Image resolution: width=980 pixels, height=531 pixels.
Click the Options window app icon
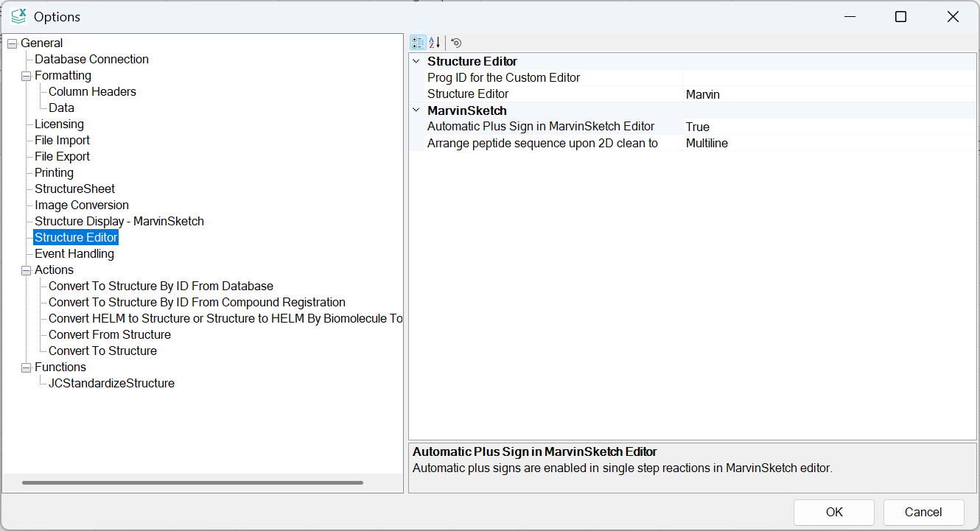click(x=18, y=16)
